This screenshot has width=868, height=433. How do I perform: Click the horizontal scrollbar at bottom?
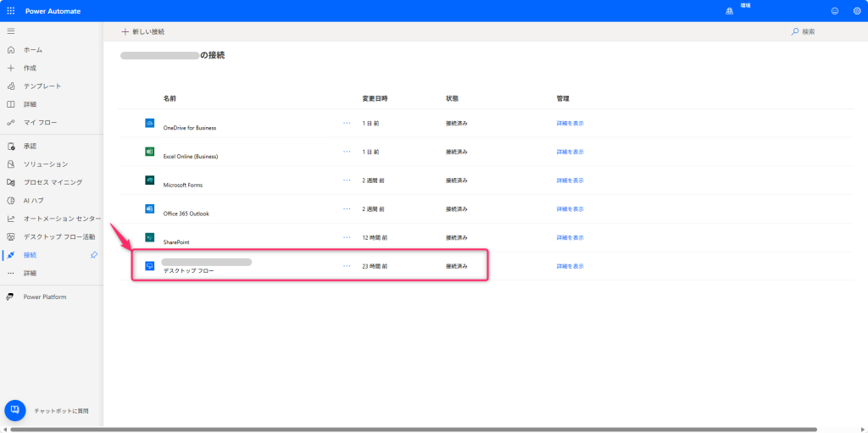pos(413,429)
